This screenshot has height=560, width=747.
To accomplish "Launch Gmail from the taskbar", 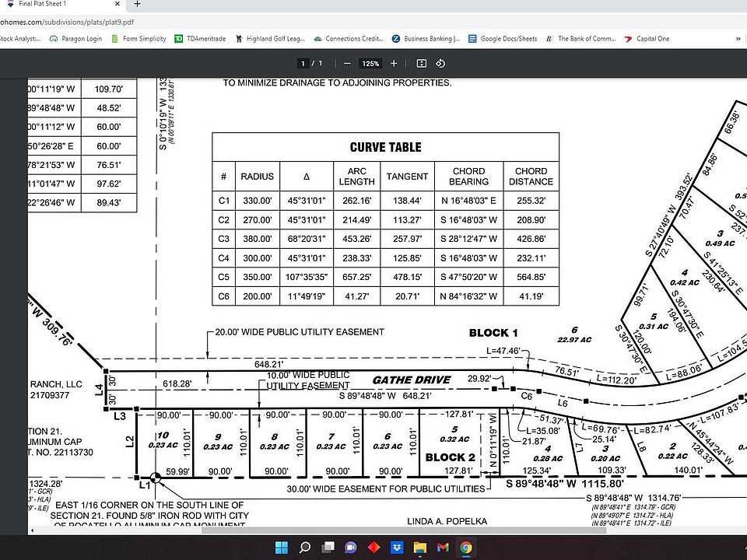I will [x=443, y=547].
